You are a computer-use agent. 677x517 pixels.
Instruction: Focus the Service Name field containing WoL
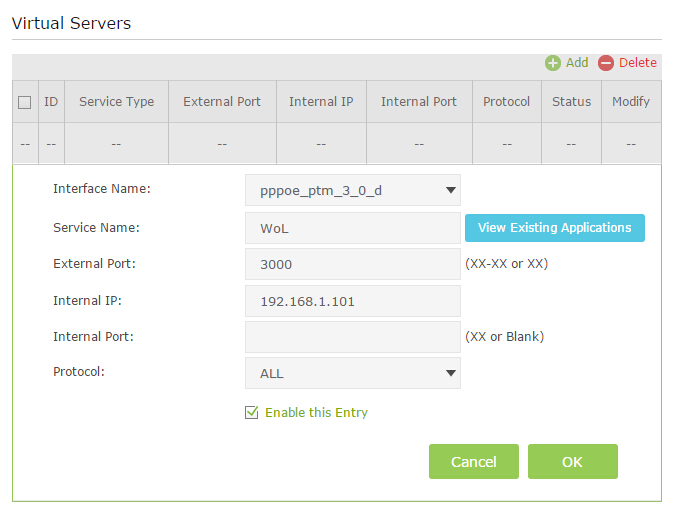(353, 228)
